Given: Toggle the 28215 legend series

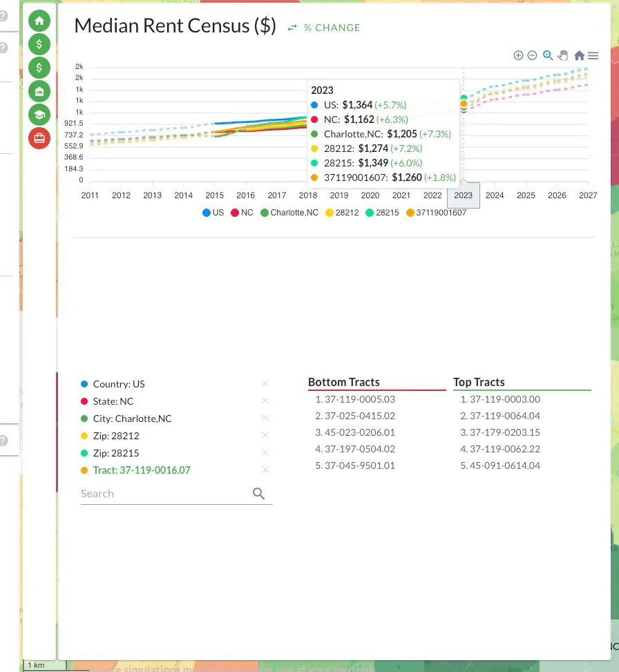Looking at the screenshot, I should pos(382,213).
